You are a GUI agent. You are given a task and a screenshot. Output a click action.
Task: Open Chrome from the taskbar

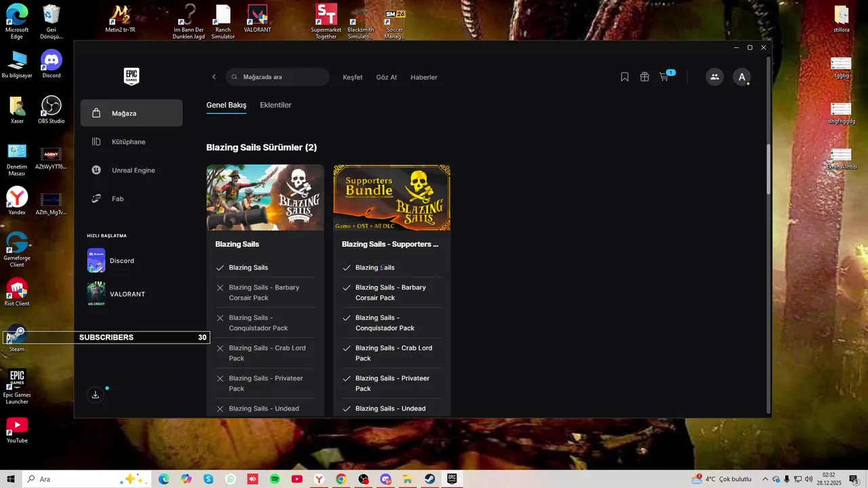click(341, 479)
